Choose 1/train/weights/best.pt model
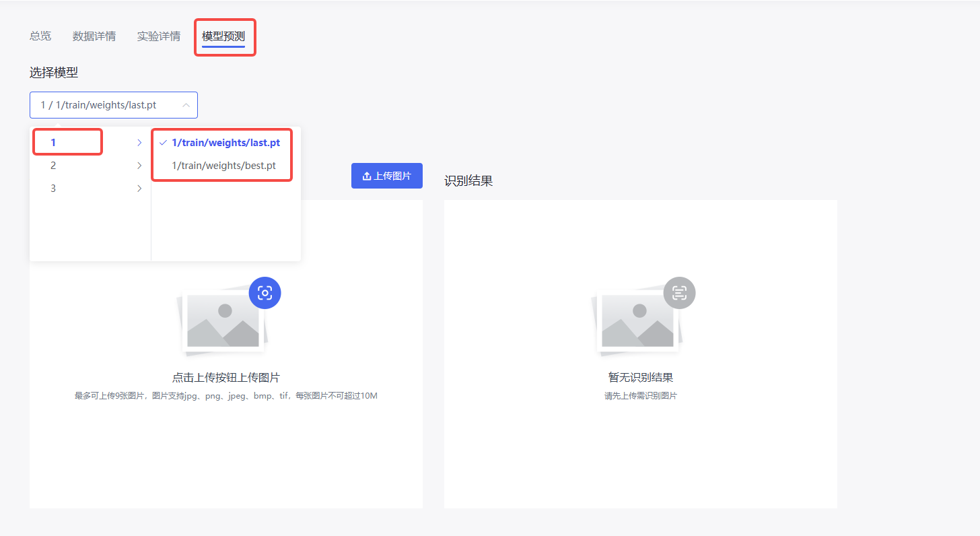980x536 pixels. [223, 166]
